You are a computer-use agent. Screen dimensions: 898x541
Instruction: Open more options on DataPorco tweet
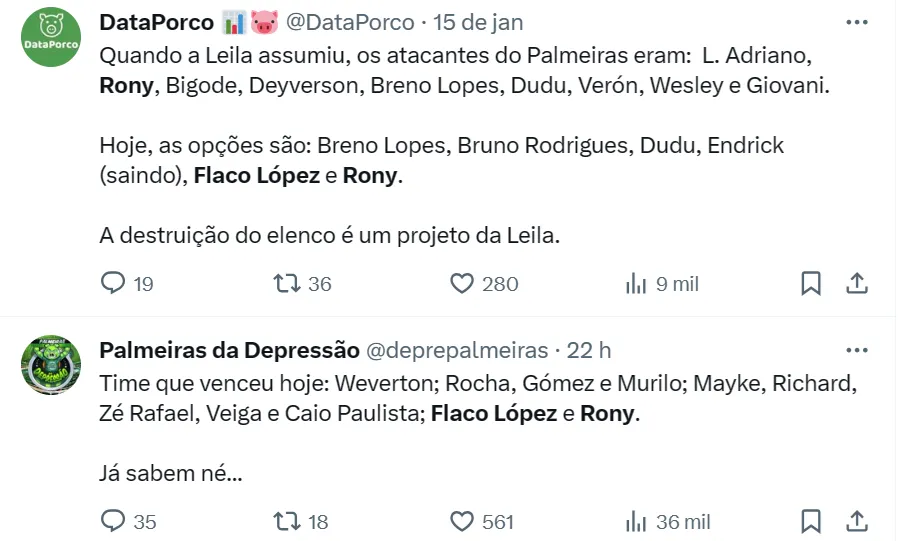[857, 22]
